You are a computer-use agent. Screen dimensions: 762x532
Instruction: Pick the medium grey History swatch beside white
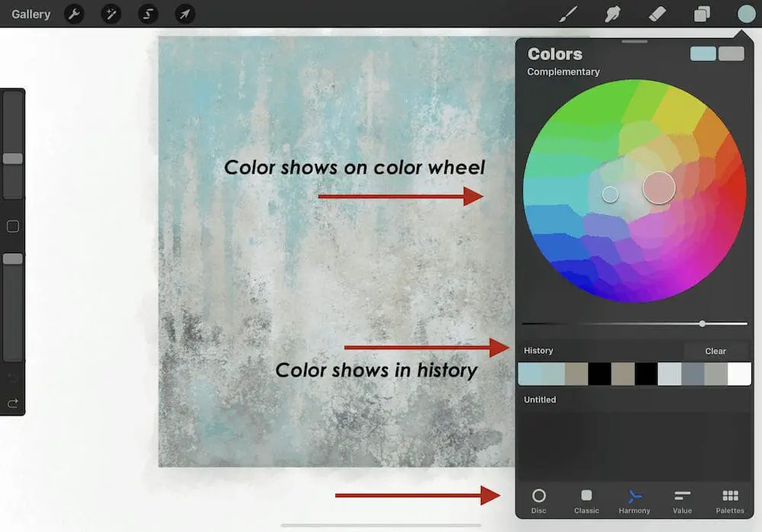716,374
